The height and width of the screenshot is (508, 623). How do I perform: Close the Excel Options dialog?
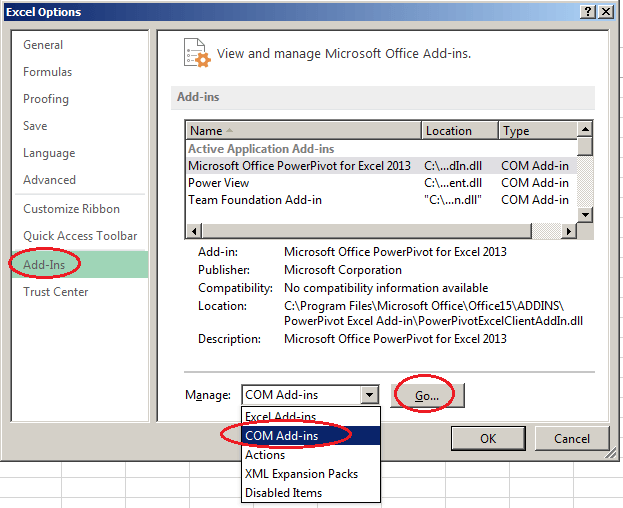tap(607, 11)
